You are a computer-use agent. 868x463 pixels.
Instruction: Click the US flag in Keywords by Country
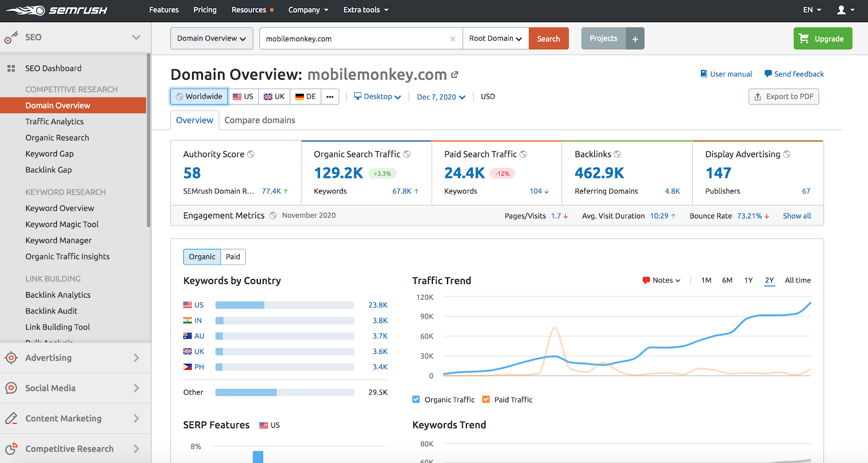[x=188, y=305]
